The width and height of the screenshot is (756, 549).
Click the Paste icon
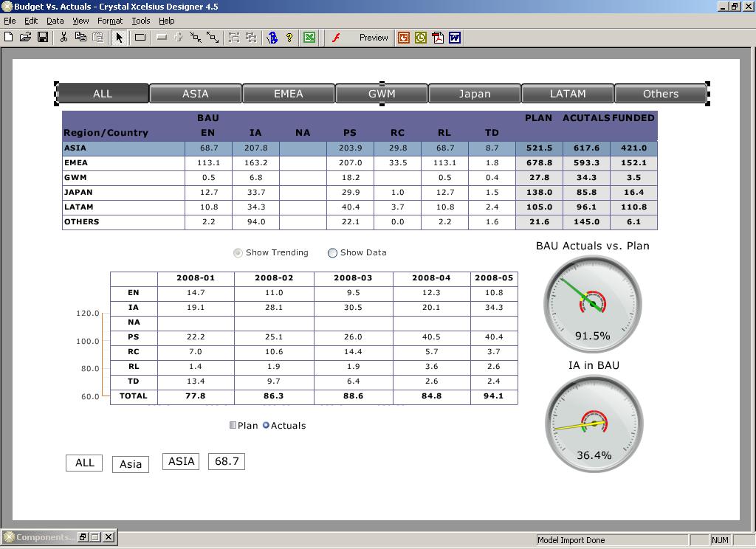click(x=97, y=38)
